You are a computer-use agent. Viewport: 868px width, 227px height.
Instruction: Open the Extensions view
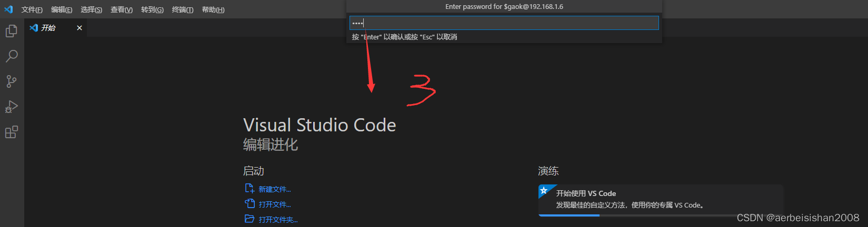click(11, 132)
